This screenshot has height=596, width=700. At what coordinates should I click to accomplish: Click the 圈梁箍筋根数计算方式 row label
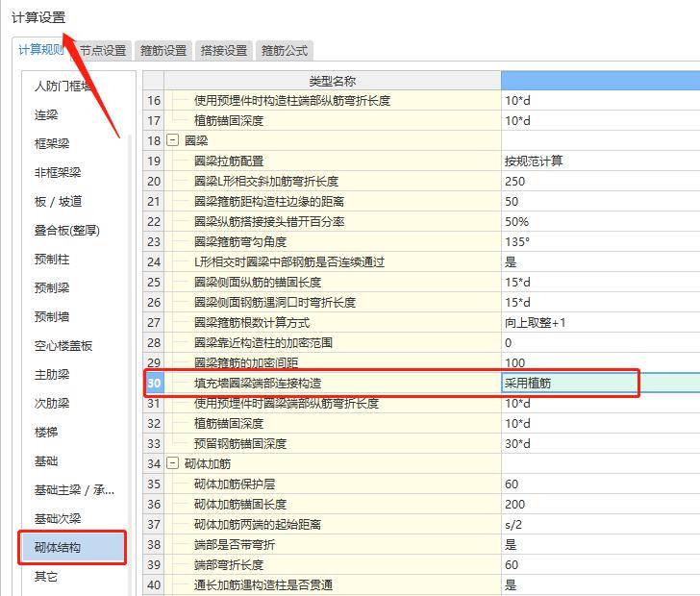(x=252, y=322)
